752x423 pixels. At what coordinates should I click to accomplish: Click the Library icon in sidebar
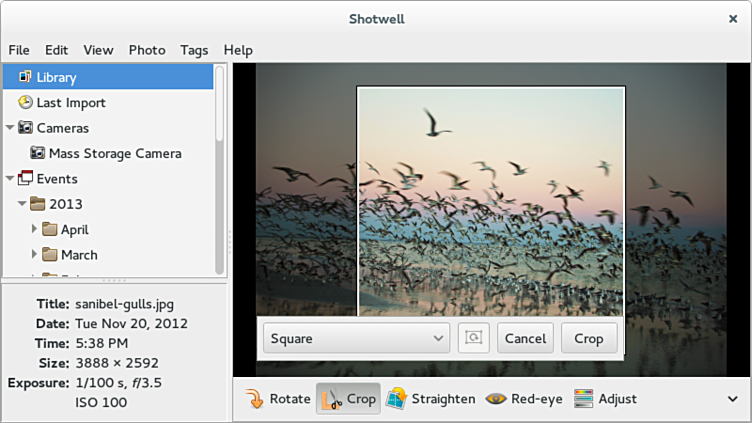click(x=25, y=77)
